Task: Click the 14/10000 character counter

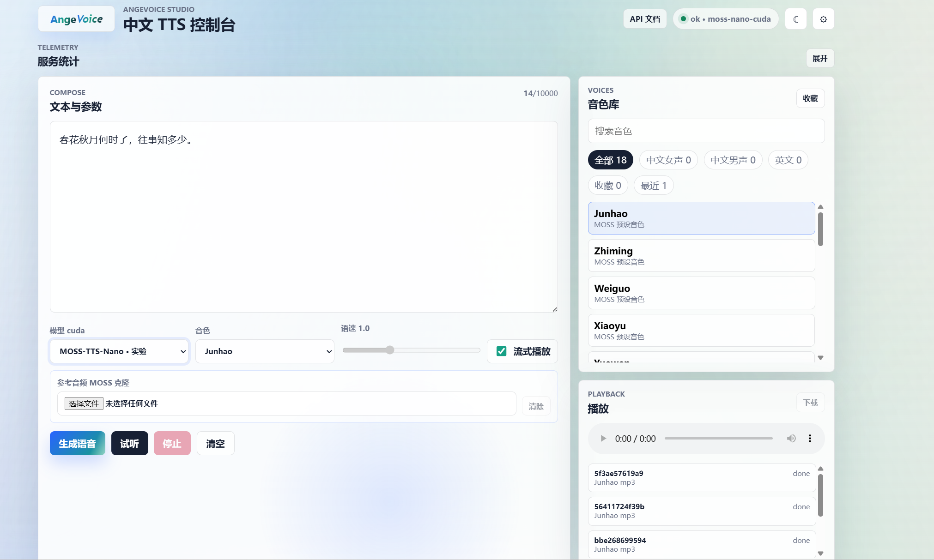Action: tap(540, 93)
